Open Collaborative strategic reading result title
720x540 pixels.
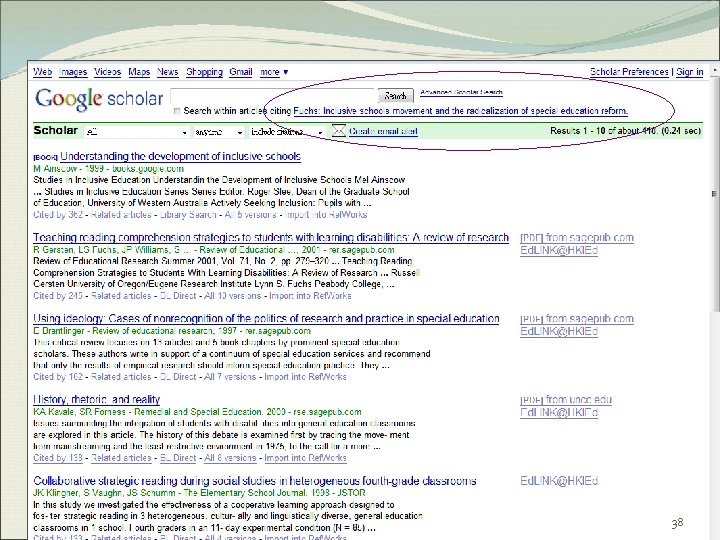tap(255, 481)
